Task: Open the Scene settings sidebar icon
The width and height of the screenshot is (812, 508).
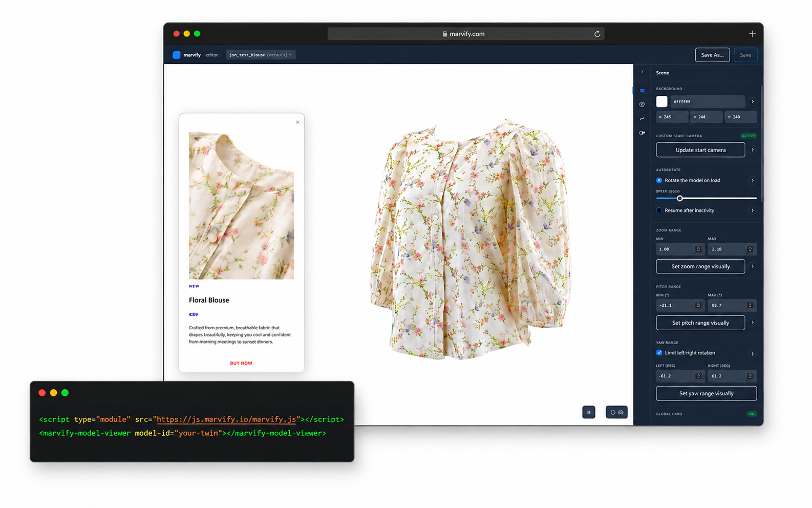Action: (x=642, y=91)
